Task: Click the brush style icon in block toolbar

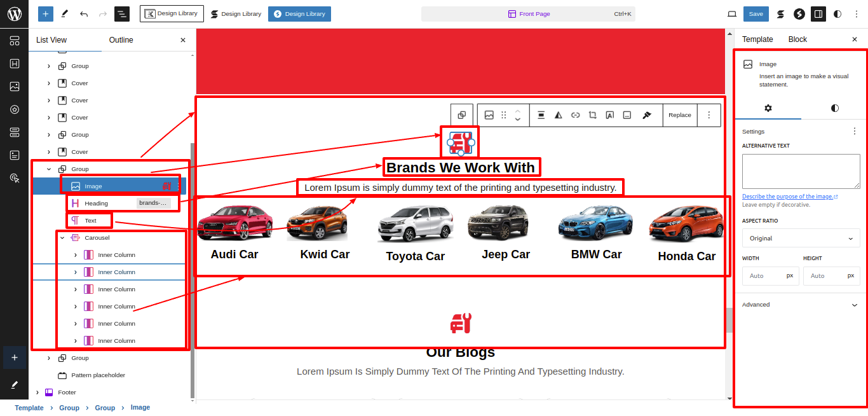Action: (647, 115)
